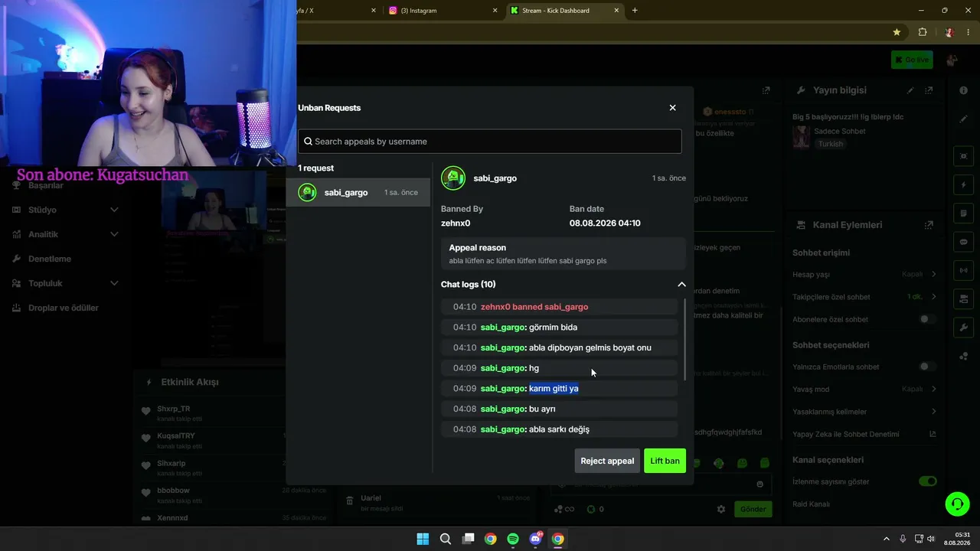Image resolution: width=980 pixels, height=551 pixels.
Task: Click the sabi_gargo avatar in the appeal details
Action: click(453, 178)
